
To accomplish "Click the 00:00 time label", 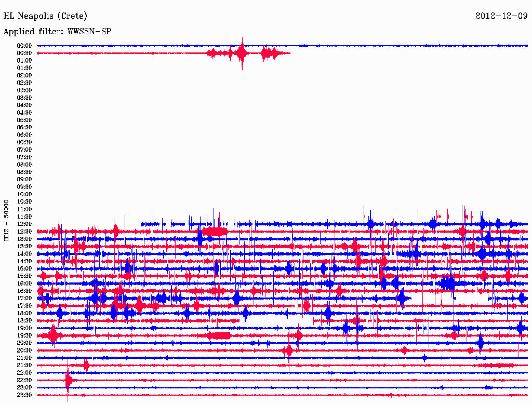I will [x=24, y=46].
